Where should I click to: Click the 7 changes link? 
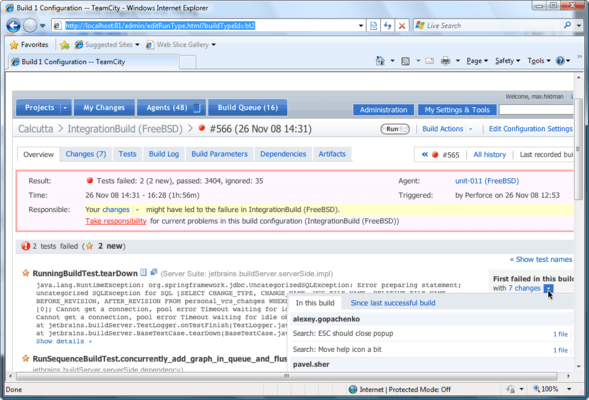tap(524, 288)
